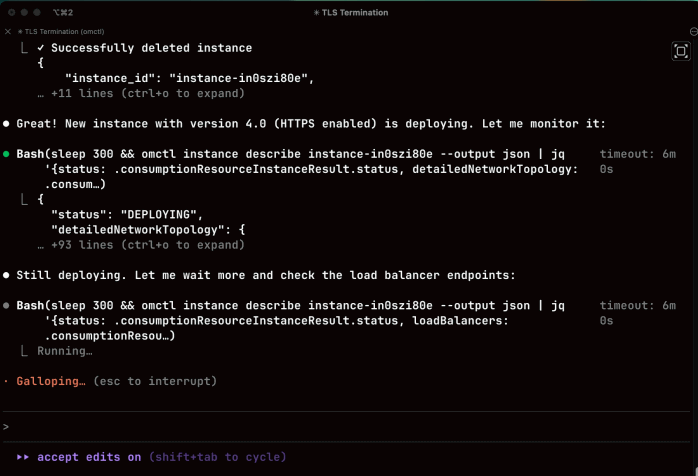
Task: Click the double-arrow icon before accept edits
Action: pos(23,457)
